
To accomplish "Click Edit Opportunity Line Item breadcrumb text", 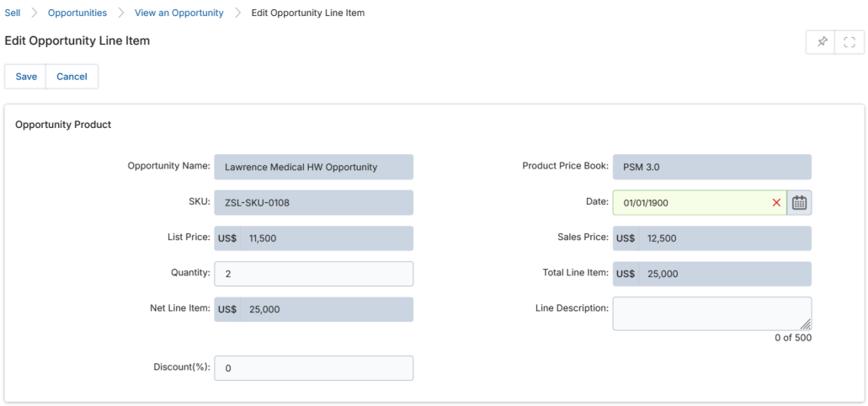I will 308,12.
